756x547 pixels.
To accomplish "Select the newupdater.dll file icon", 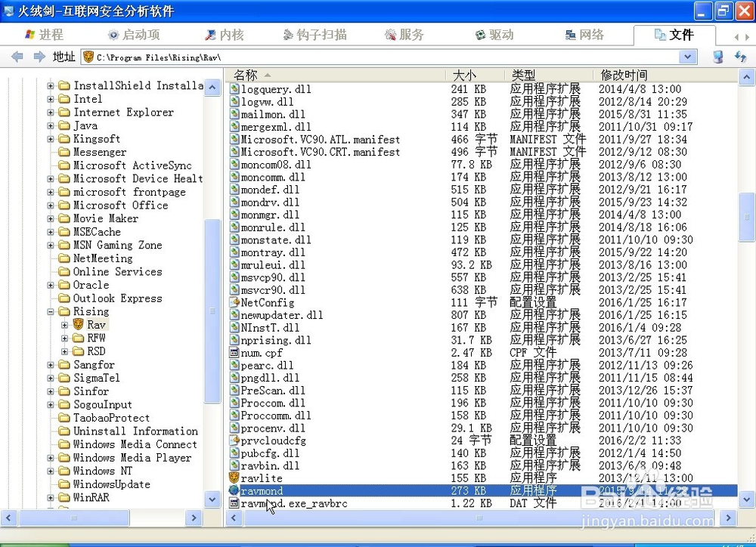I will click(234, 315).
